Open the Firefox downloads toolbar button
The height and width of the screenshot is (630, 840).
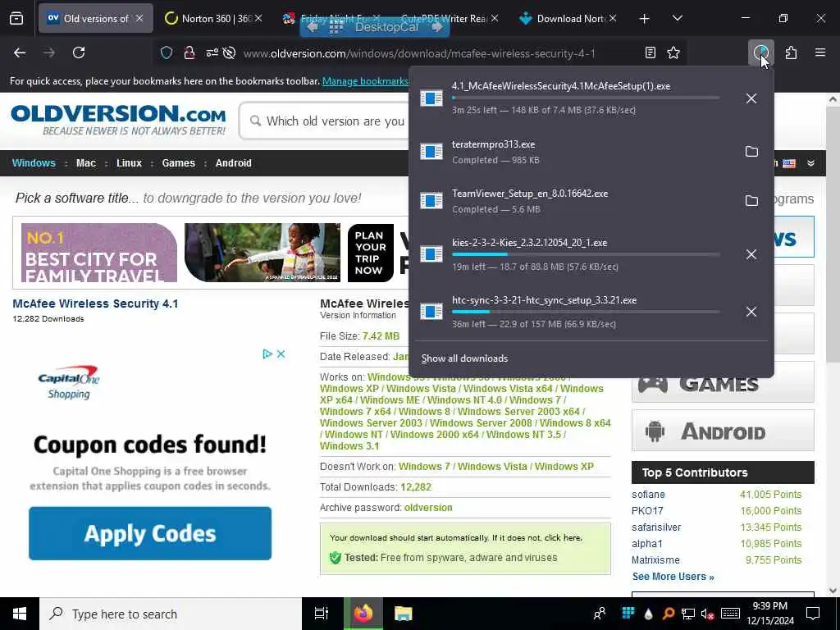click(760, 52)
